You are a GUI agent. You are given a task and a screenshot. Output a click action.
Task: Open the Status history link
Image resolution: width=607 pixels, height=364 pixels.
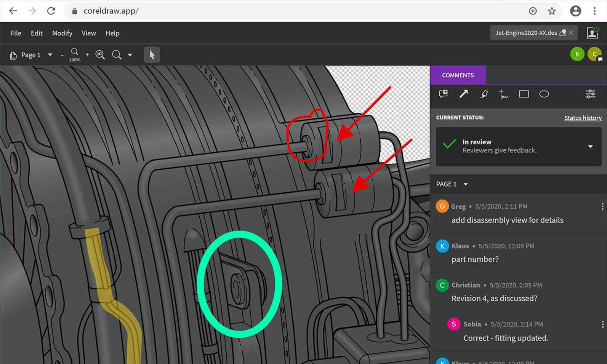[x=583, y=118]
